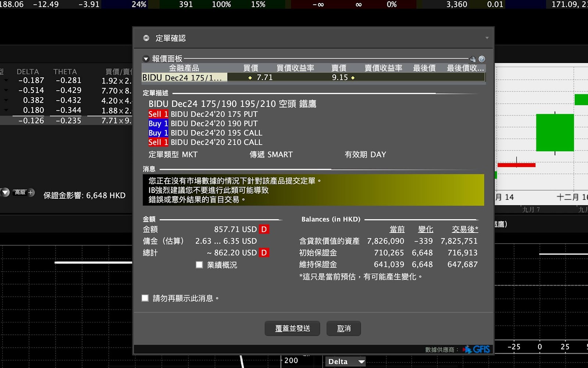This screenshot has width=588, height=368.
Task: Click the 買價收益率 column header
Action: click(295, 68)
